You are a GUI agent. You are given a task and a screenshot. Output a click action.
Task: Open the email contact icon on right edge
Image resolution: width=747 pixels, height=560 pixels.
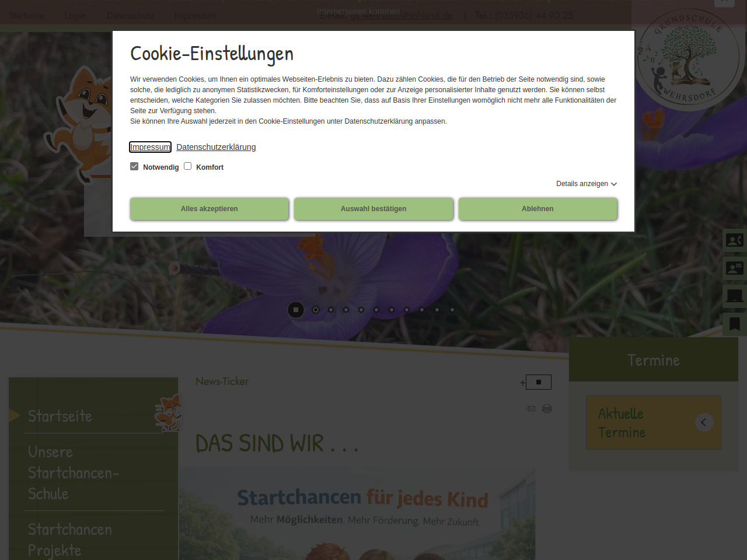point(734,268)
